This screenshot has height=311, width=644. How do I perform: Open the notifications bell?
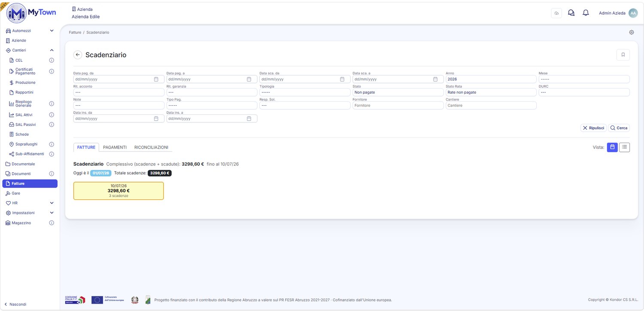(x=586, y=13)
